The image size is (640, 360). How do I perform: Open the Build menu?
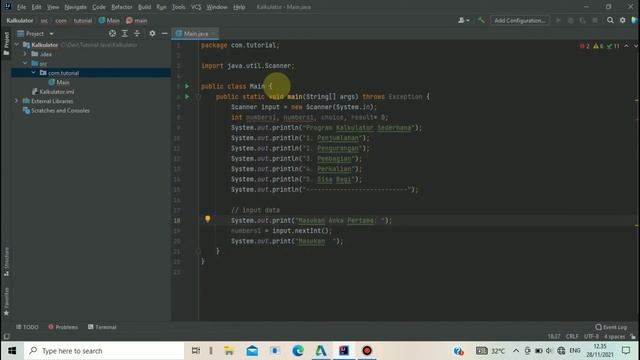click(x=144, y=7)
